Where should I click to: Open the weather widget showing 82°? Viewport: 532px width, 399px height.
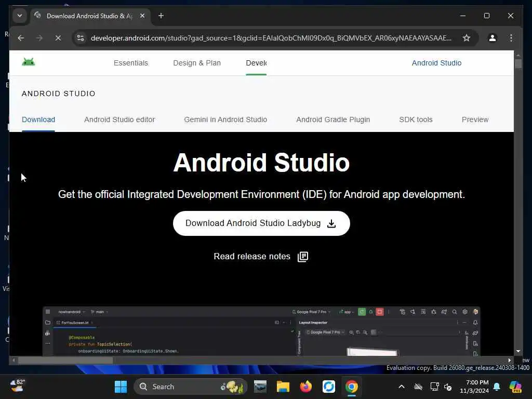[x=18, y=386]
